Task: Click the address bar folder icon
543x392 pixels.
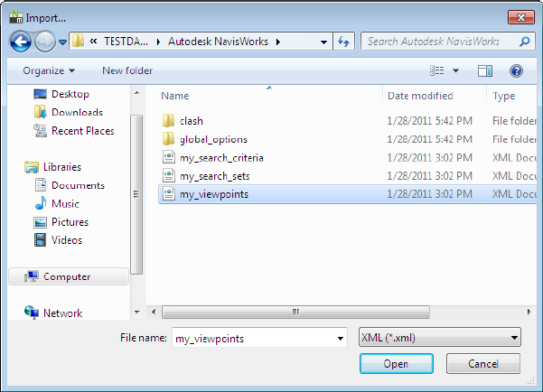Action: (x=78, y=42)
